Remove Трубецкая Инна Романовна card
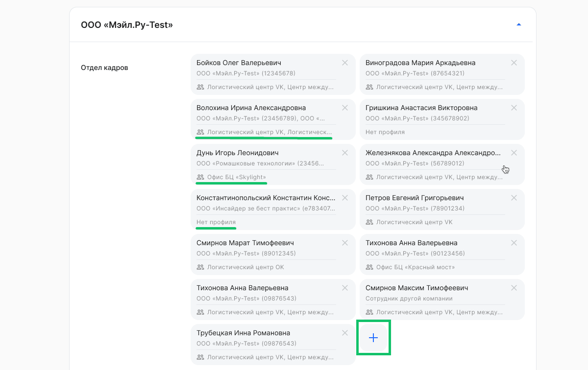Viewport: 588px width, 370px height. click(345, 333)
